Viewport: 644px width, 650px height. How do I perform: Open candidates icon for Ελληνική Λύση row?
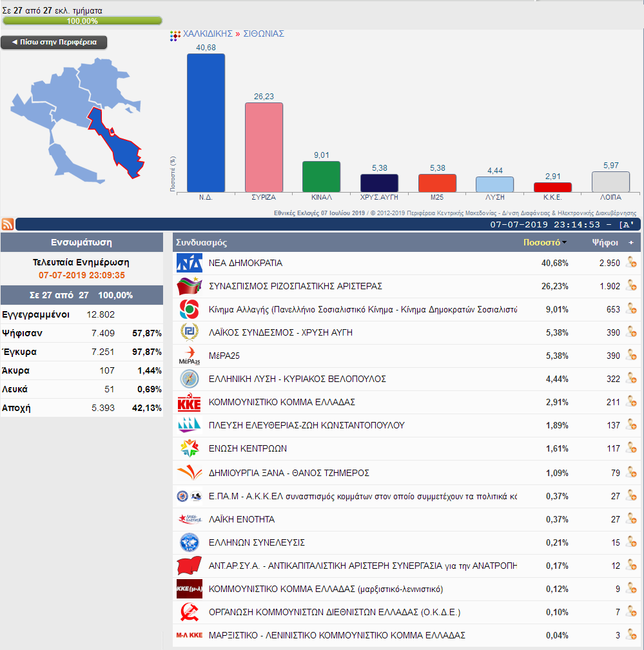631,379
